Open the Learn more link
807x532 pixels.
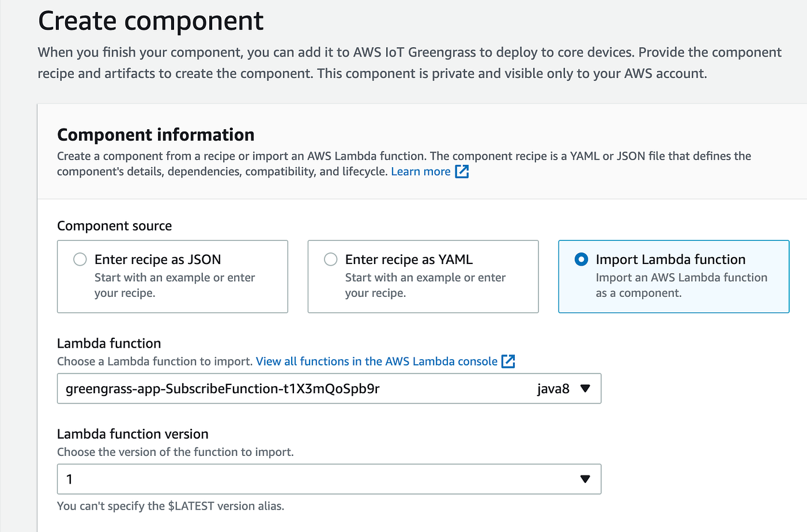421,172
